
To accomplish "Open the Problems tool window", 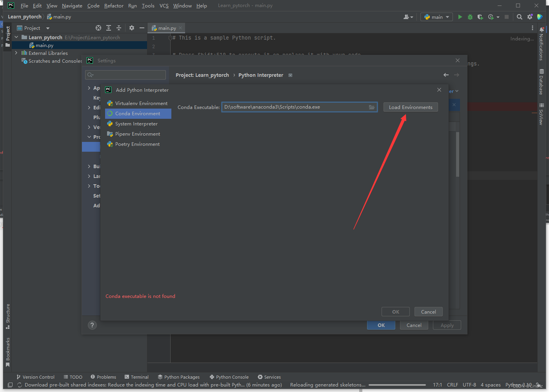I will point(103,377).
